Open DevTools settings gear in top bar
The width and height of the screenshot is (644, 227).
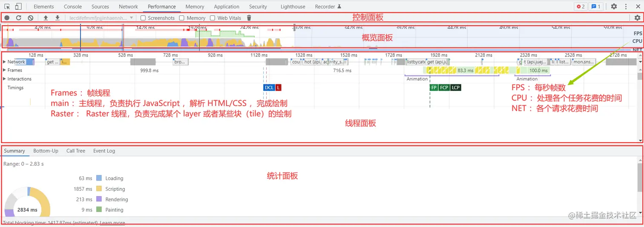point(614,6)
